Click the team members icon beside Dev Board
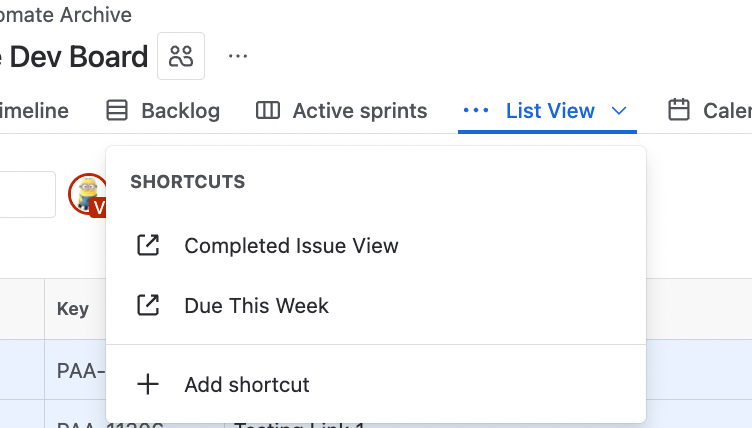 tap(181, 56)
